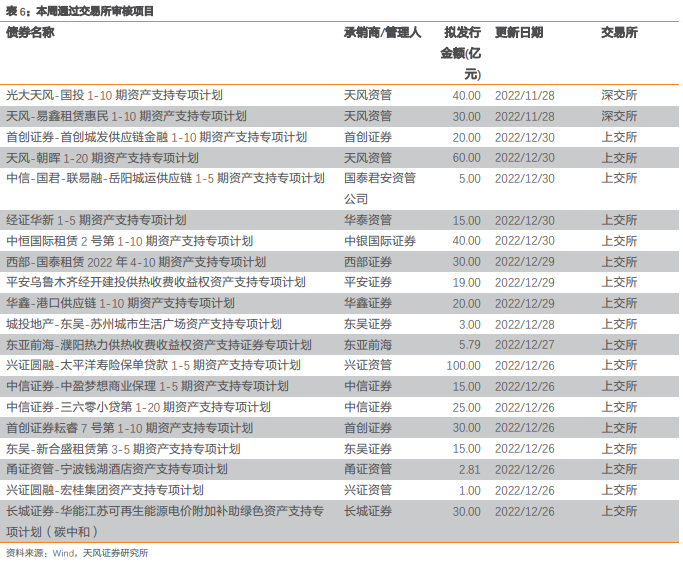Click date '2022/12/27' in the table

524,345
